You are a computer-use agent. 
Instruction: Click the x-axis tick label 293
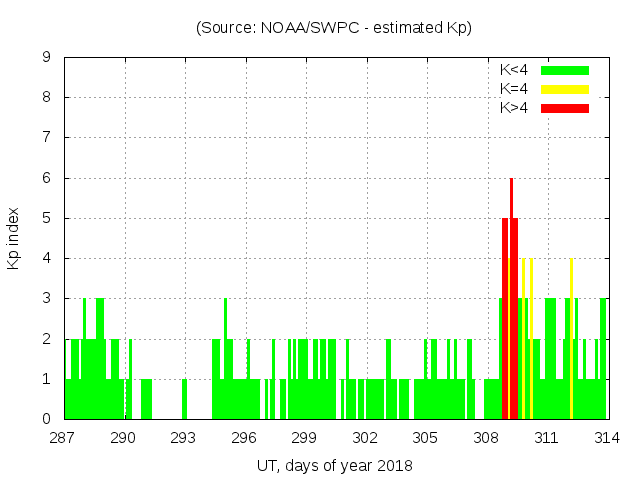(x=185, y=437)
